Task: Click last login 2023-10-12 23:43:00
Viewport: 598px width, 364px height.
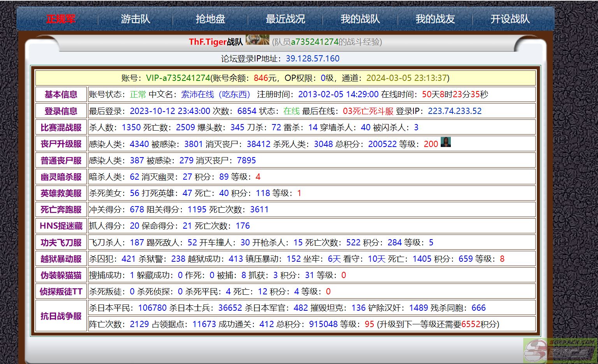Action: coord(170,111)
